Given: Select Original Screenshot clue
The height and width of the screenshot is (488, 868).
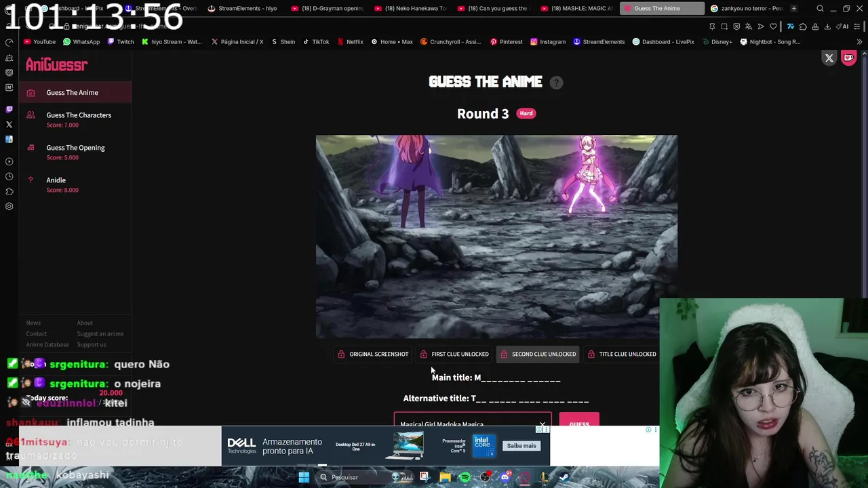Looking at the screenshot, I should (373, 354).
